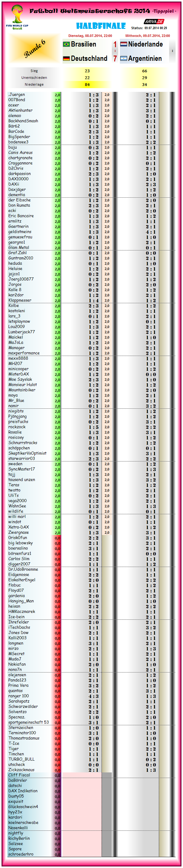Select player Lumberjack77
The width and height of the screenshot is (183, 868).
tap(22, 332)
